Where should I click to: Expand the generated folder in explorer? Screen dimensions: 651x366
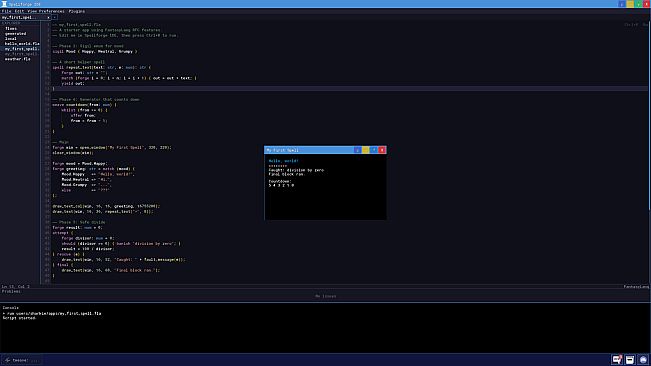(x=15, y=34)
